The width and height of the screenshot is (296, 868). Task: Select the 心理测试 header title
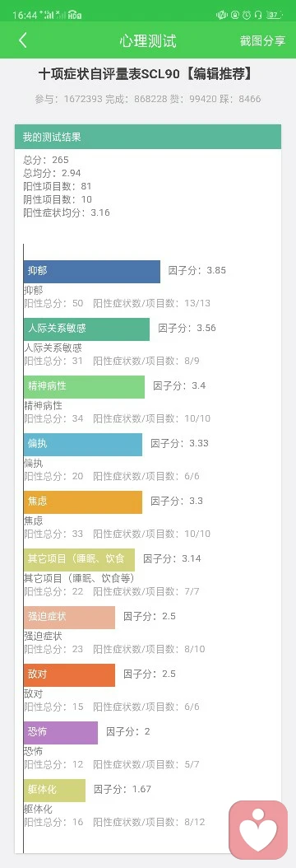(x=148, y=40)
